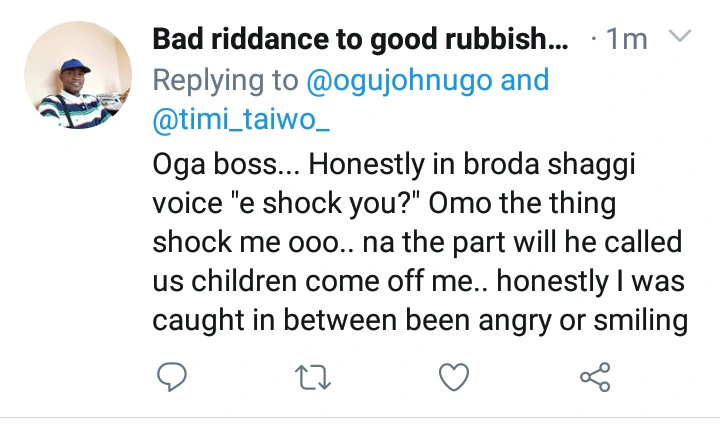Click the 'Replying to' label

coord(225,80)
